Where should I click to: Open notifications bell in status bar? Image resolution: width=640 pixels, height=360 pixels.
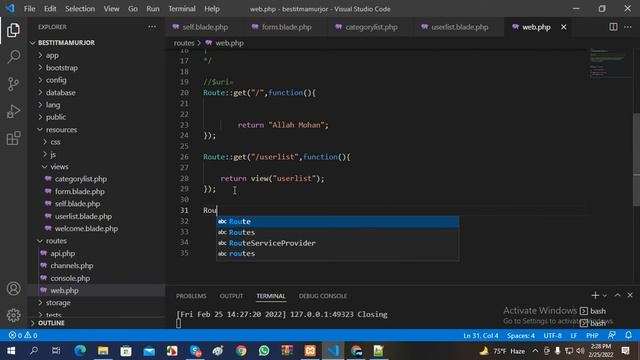(628, 335)
